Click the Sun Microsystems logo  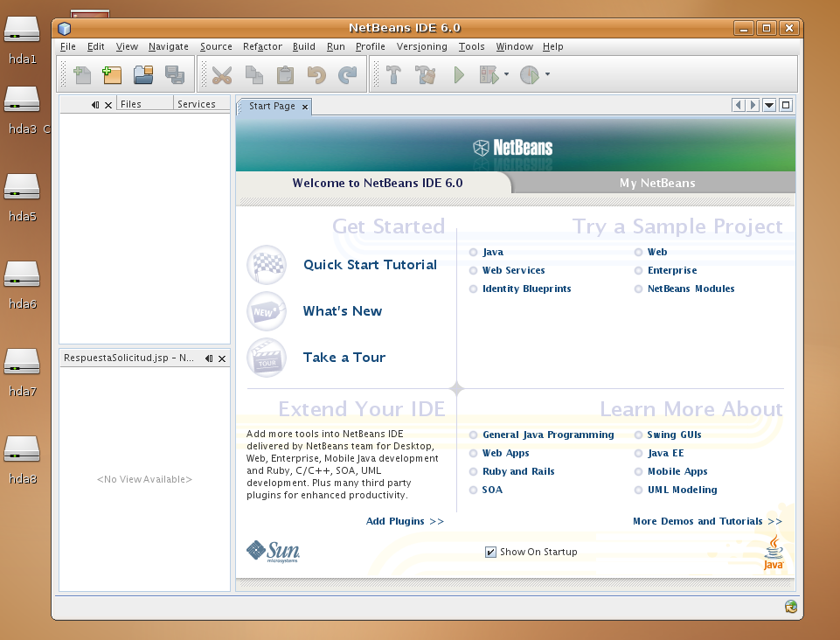[273, 552]
